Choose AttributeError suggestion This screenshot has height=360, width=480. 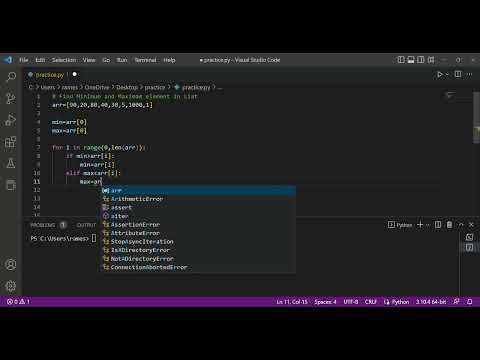click(x=198, y=233)
